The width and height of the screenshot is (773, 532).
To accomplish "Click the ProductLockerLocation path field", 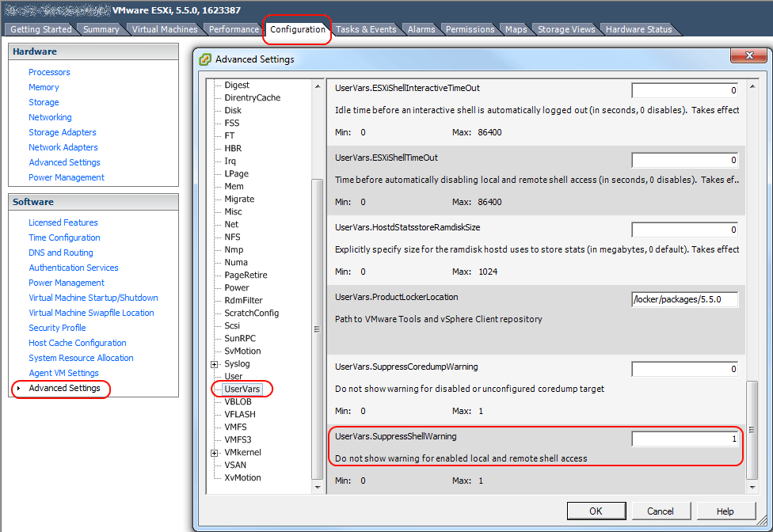I will tap(685, 299).
